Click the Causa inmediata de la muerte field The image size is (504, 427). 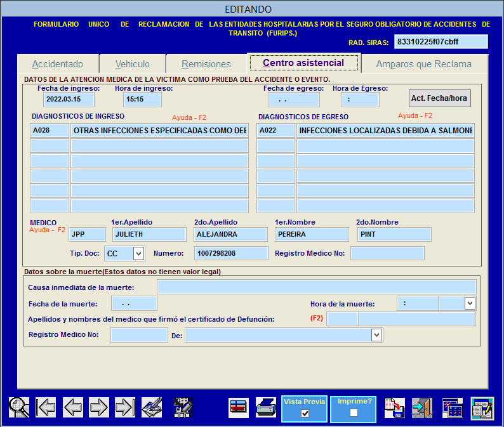[317, 287]
